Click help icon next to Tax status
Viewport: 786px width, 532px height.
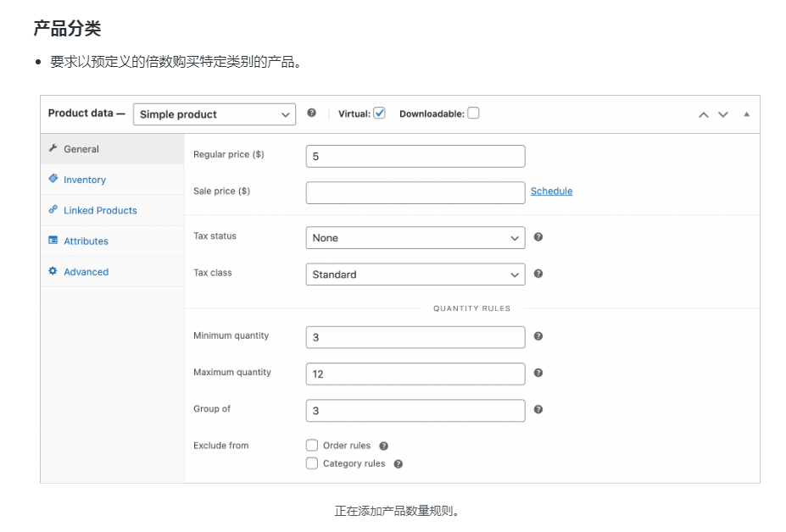[538, 237]
